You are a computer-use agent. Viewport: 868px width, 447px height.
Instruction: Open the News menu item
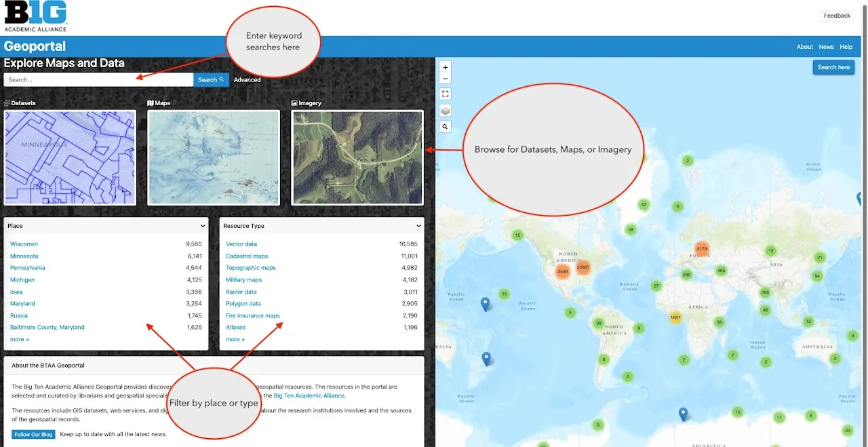pyautogui.click(x=826, y=47)
